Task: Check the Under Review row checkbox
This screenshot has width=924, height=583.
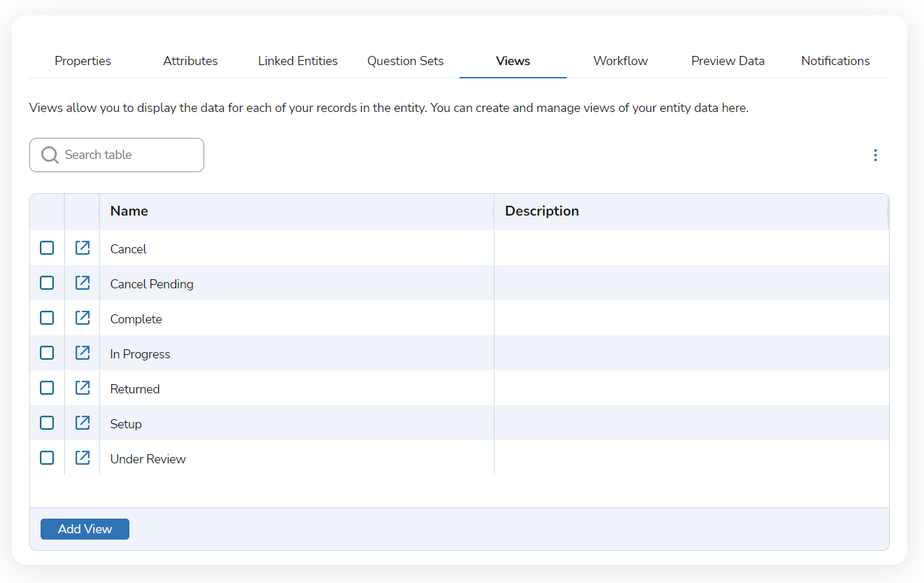Action: tap(47, 458)
